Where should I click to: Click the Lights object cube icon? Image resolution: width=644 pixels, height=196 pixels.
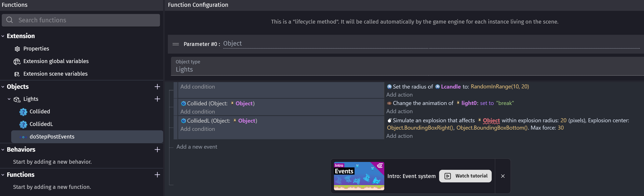click(x=17, y=100)
